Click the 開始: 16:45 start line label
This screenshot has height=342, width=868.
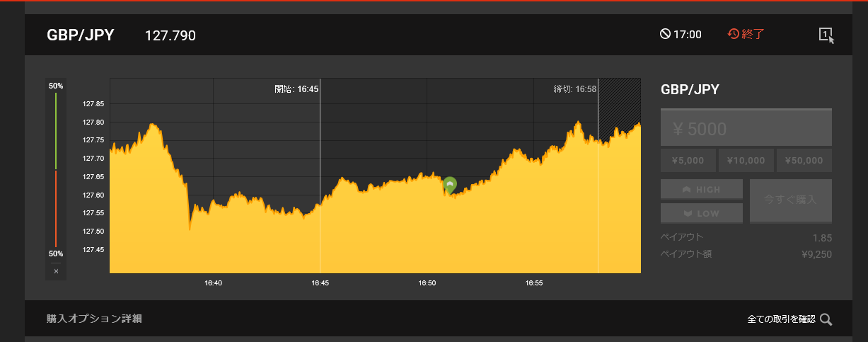click(296, 89)
